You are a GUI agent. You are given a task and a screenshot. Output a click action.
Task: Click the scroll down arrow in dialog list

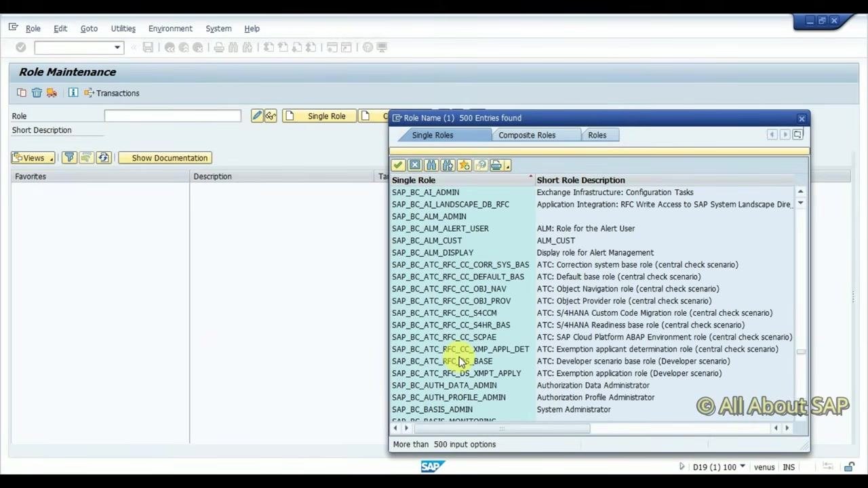click(x=800, y=204)
